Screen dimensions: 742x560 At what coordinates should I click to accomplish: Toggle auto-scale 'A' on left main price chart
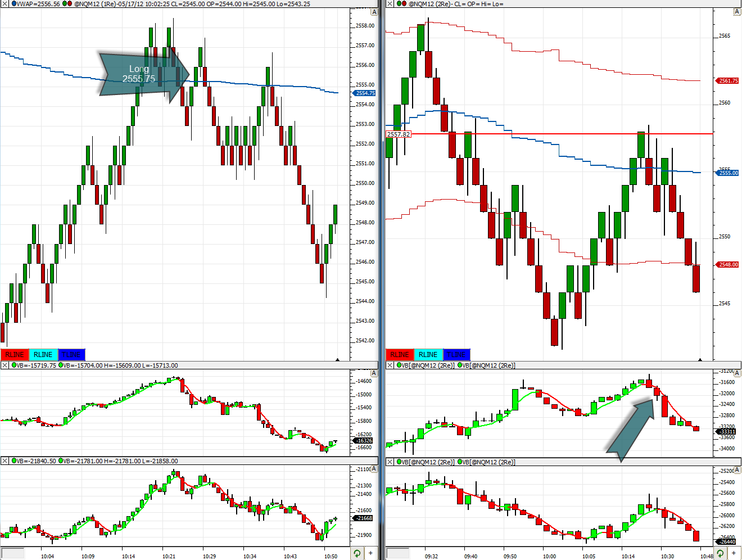374,12
